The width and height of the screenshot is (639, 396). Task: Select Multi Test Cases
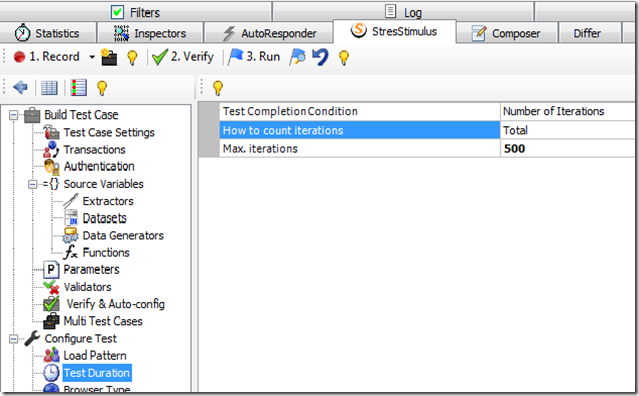tap(103, 321)
